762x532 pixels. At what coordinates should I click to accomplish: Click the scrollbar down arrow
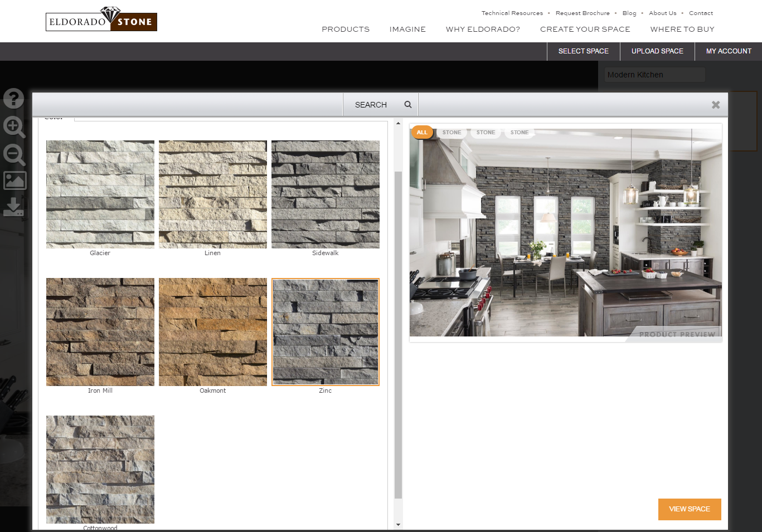(398, 524)
